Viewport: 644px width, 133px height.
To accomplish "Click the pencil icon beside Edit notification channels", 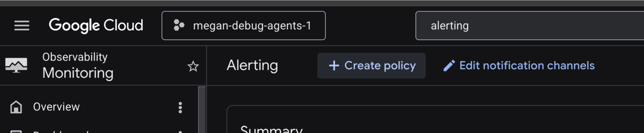I will click(449, 66).
